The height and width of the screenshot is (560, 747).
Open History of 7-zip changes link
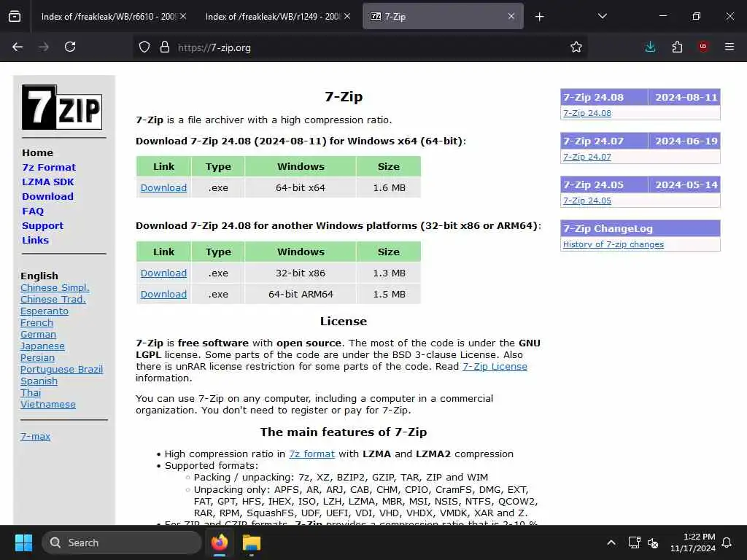tap(613, 244)
